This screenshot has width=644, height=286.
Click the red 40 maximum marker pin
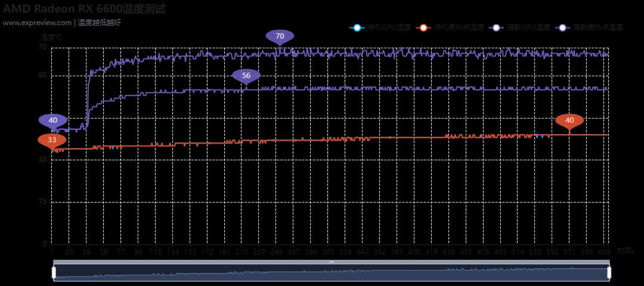[569, 120]
